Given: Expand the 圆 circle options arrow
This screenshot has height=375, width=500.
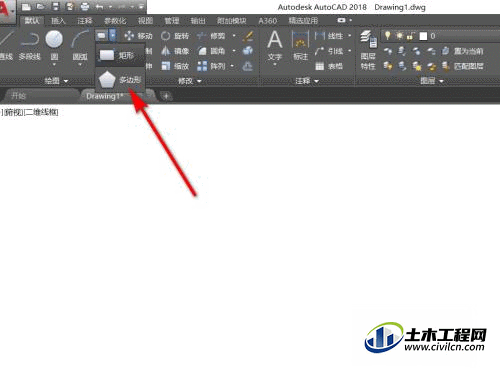Looking at the screenshot, I should 54,64.
